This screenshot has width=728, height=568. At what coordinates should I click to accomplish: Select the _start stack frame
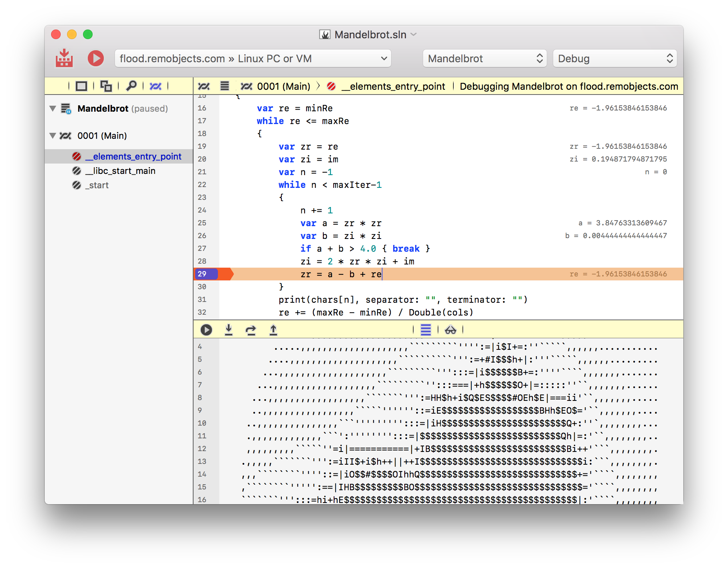[119, 185]
